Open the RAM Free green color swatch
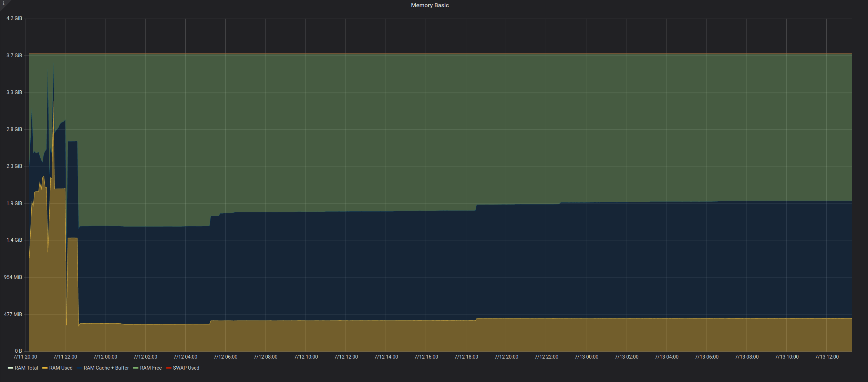 coord(136,368)
